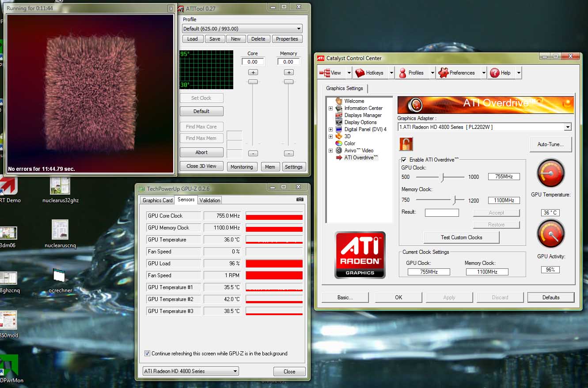Select the 3D tree entry

347,136
